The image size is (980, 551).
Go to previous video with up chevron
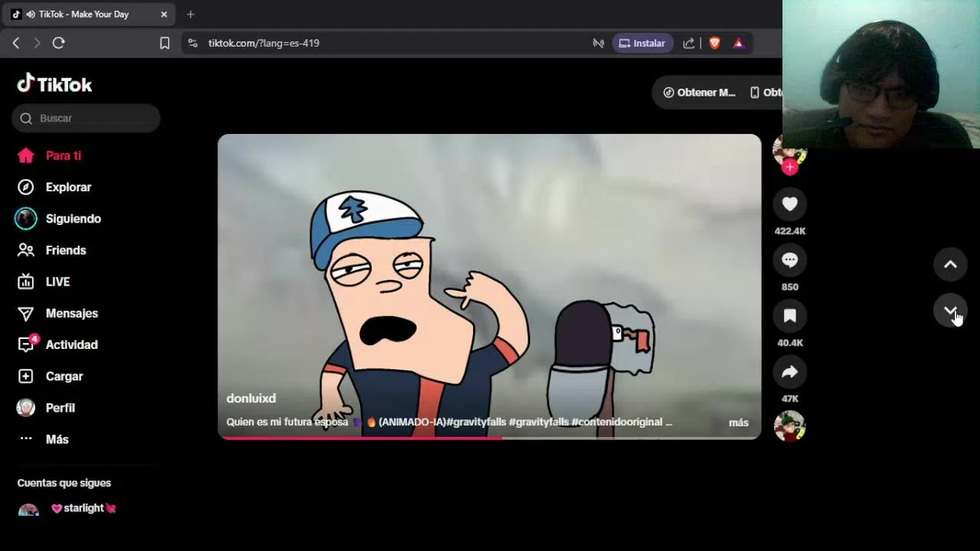[950, 265]
